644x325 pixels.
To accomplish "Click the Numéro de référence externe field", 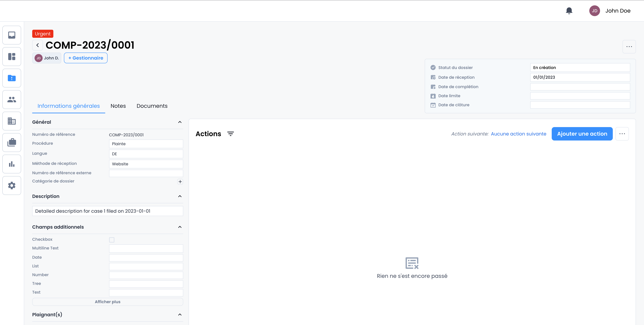I will (x=146, y=173).
